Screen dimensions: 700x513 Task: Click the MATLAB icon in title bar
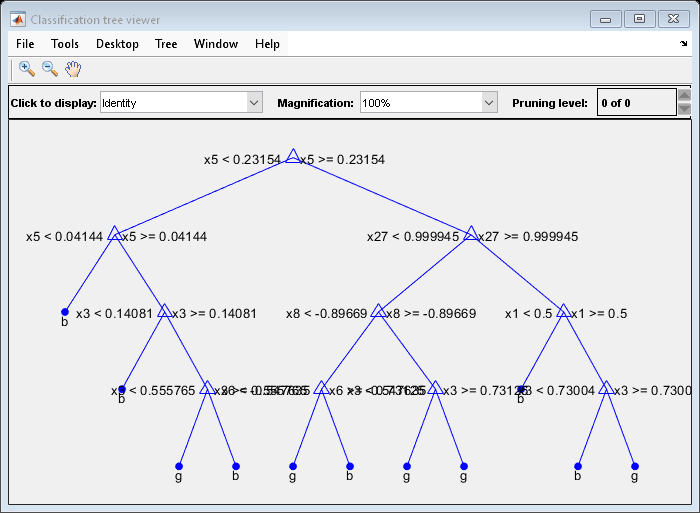(18, 19)
